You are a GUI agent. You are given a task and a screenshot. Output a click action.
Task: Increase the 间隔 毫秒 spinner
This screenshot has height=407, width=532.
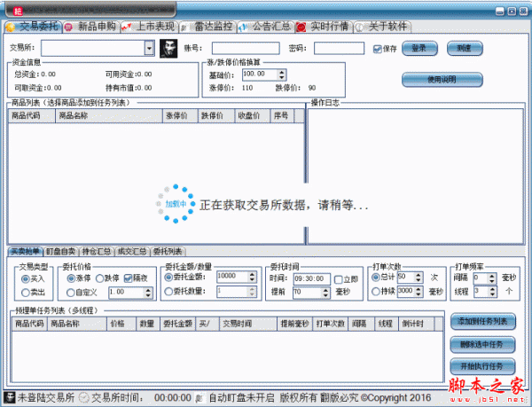coord(492,276)
